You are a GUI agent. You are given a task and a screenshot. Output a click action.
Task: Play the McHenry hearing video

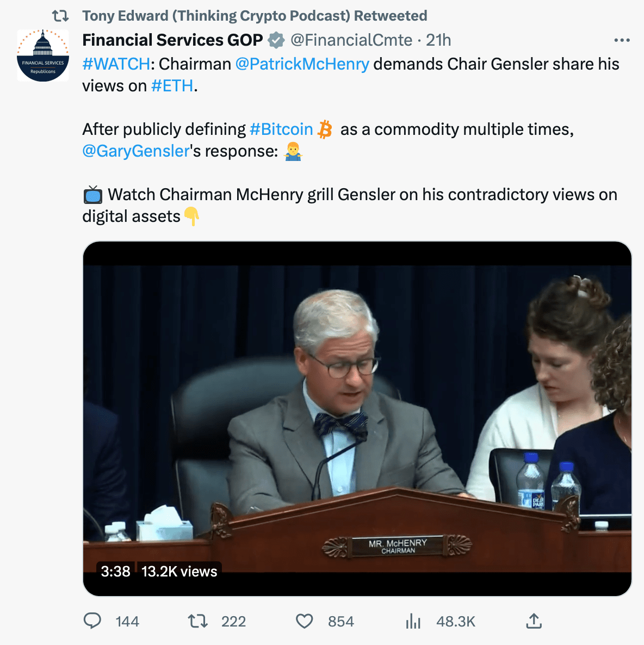pyautogui.click(x=357, y=418)
